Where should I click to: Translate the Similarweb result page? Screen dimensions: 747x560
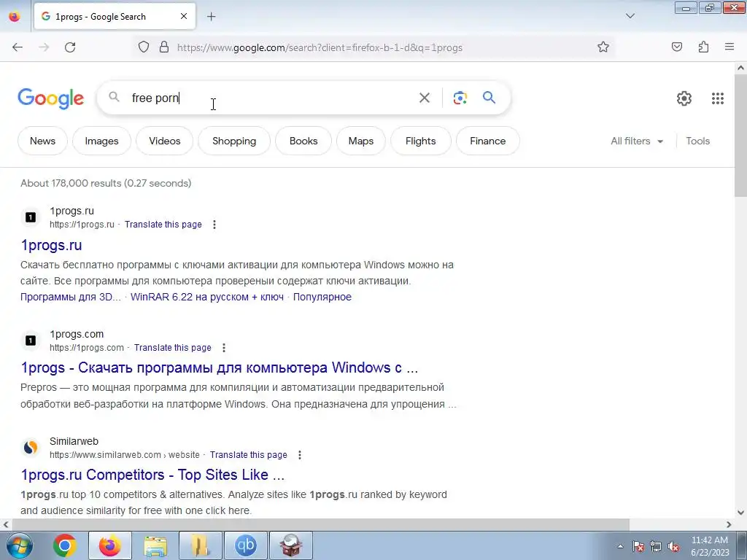248,455
